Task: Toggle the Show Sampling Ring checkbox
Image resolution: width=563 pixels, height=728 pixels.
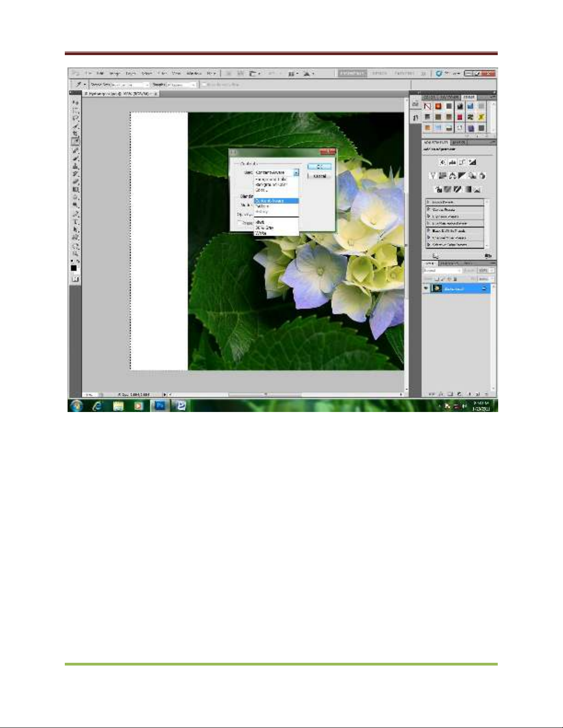Action: click(205, 85)
